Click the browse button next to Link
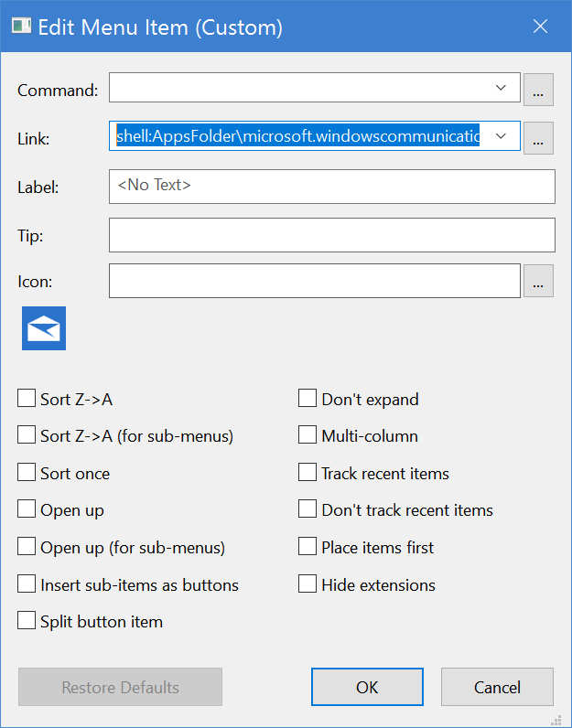 (x=539, y=137)
